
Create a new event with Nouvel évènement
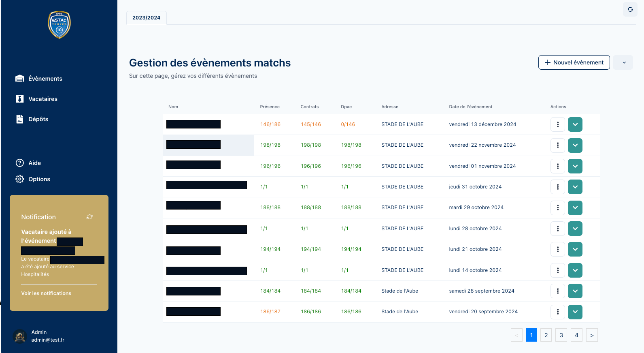[x=574, y=62]
